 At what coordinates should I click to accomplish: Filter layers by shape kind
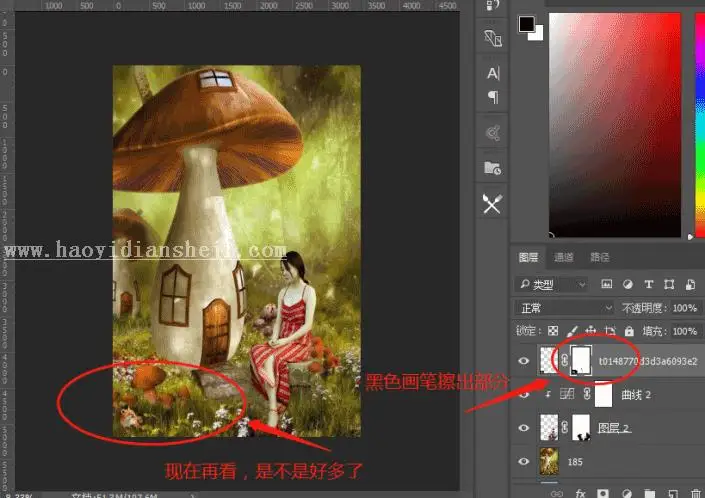(669, 284)
